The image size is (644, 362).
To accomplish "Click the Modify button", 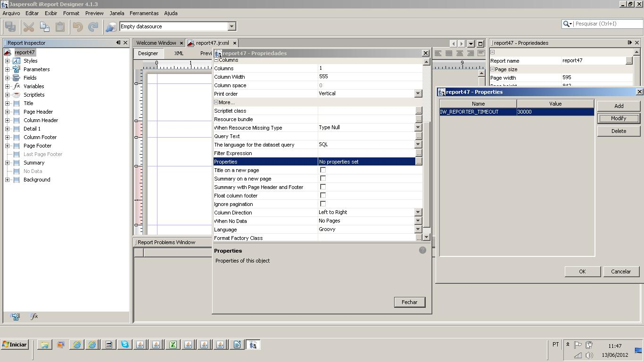I will coord(619,118).
